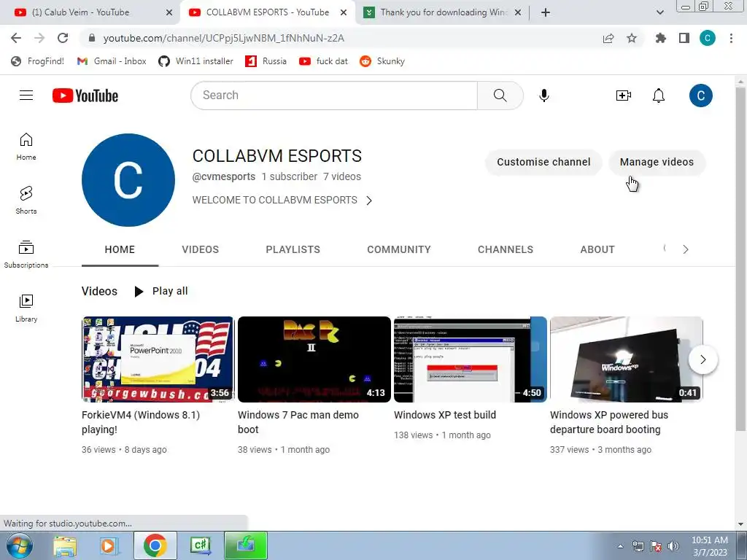Click channel avatar letter C
This screenshot has width=747, height=560.
[x=128, y=180]
